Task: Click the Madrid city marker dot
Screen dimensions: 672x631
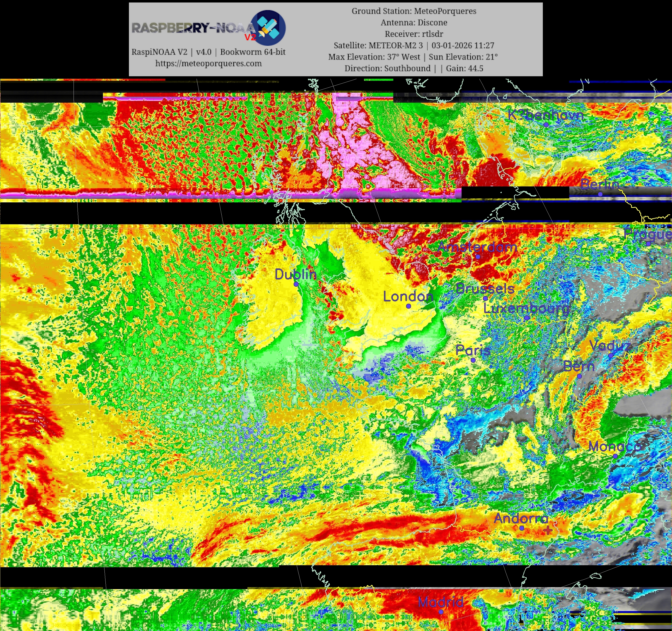Action: pos(441,612)
